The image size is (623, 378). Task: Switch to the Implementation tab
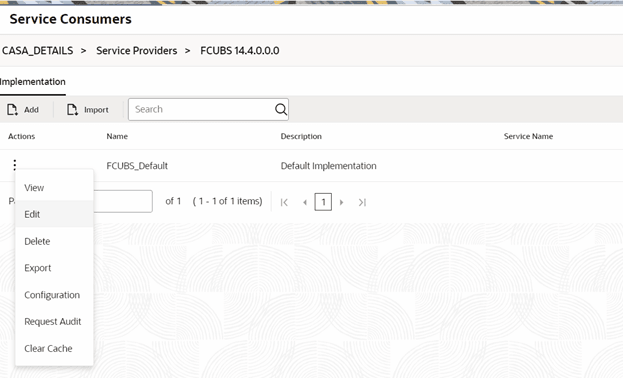pos(33,82)
